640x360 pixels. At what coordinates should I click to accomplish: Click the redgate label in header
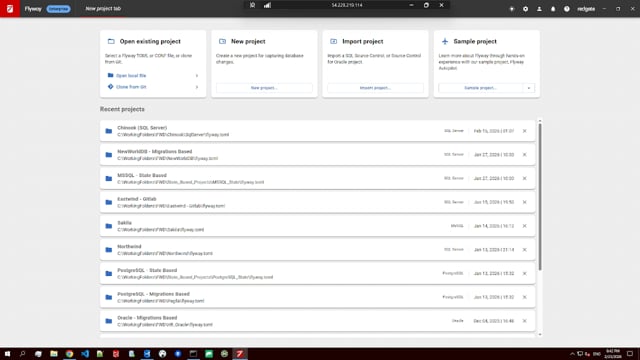click(586, 9)
